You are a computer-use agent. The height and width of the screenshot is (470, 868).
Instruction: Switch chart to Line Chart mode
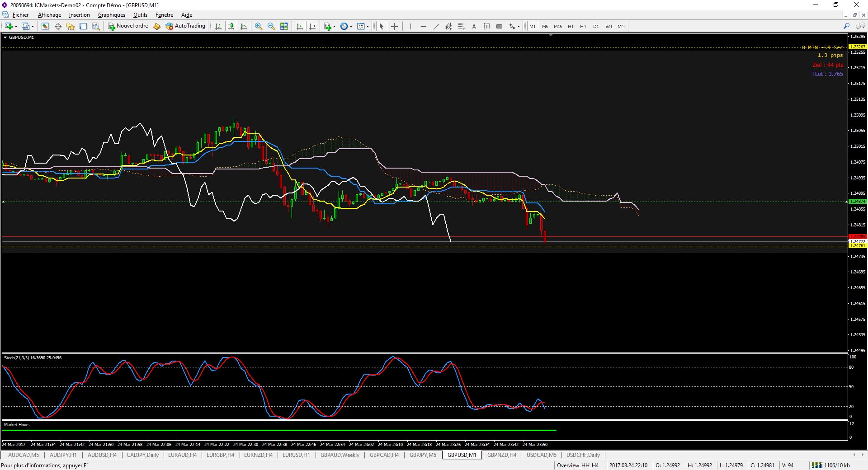point(244,26)
